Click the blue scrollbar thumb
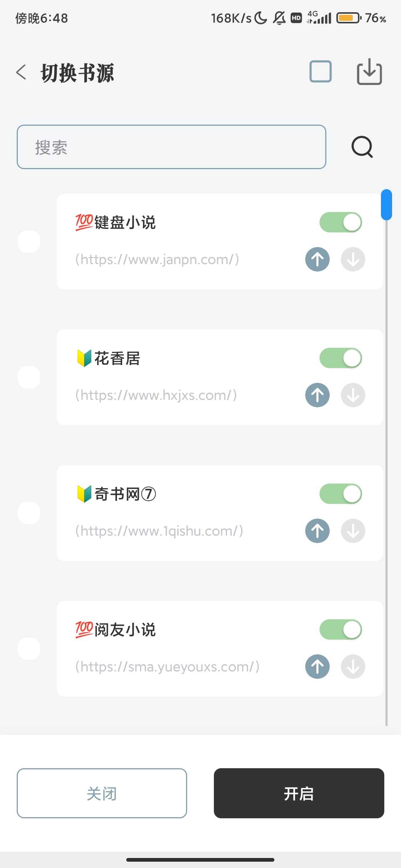Image resolution: width=401 pixels, height=868 pixels. [x=387, y=205]
